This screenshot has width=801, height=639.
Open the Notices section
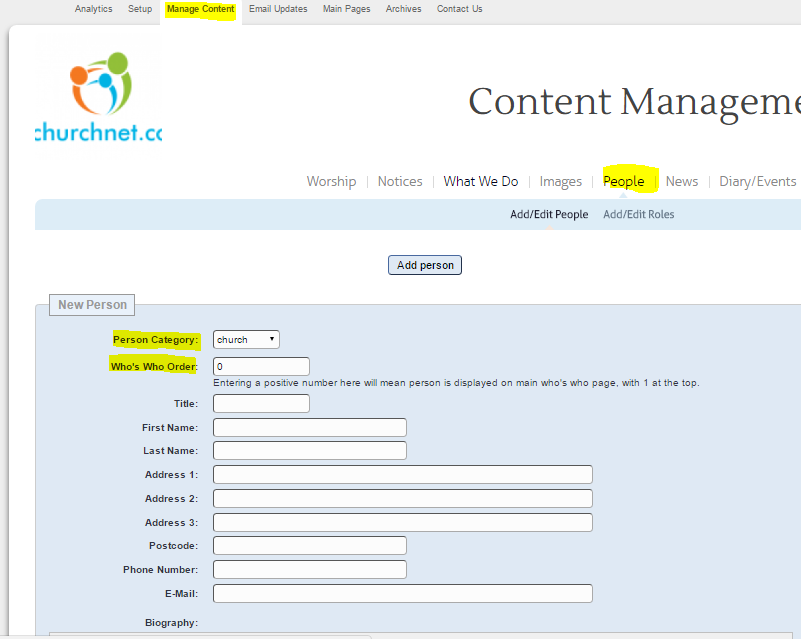399,181
